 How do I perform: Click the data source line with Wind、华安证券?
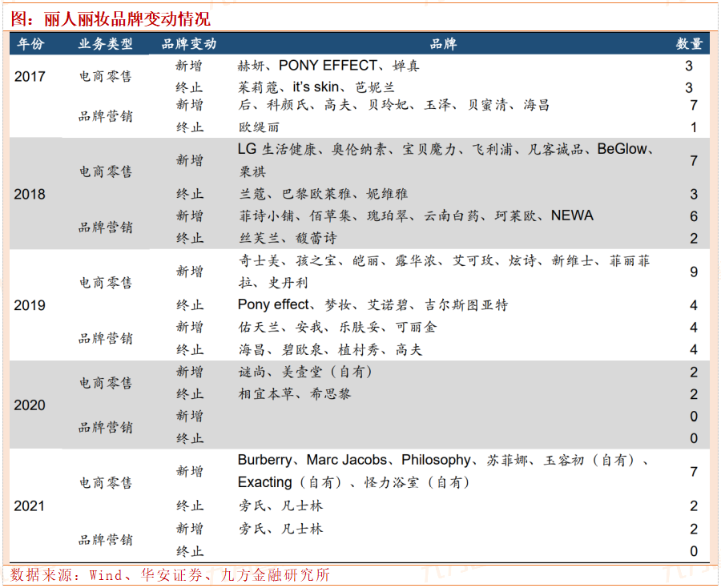(170, 574)
